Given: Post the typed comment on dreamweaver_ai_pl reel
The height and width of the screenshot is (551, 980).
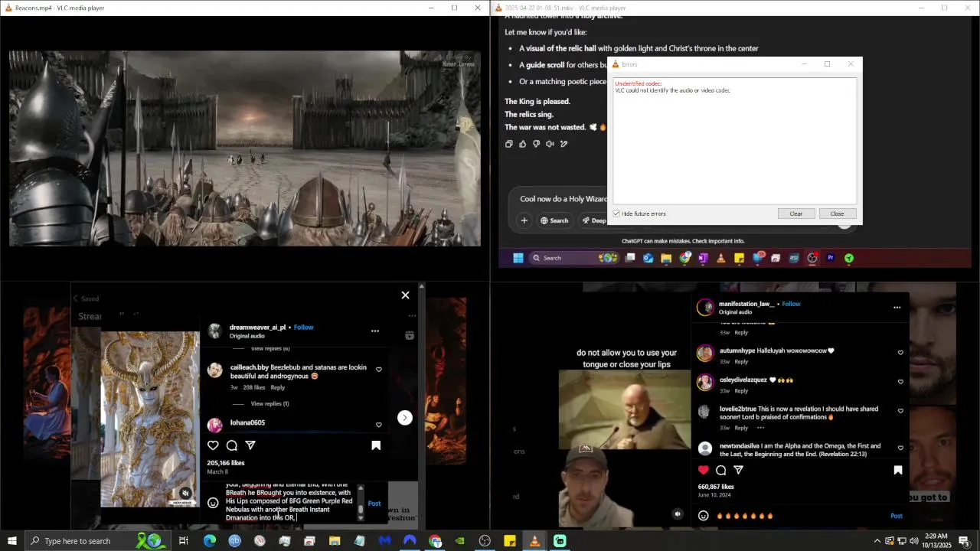Looking at the screenshot, I should (x=374, y=504).
